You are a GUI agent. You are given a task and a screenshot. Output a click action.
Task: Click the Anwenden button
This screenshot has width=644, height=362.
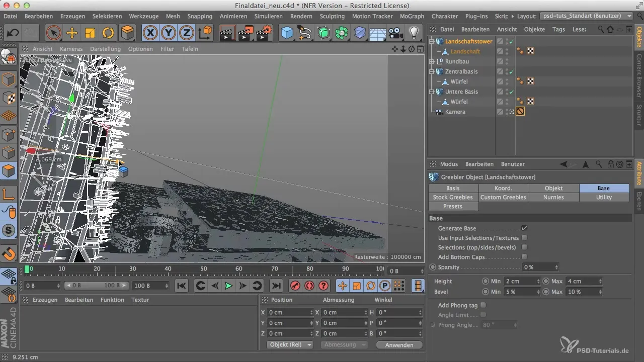[399, 345]
